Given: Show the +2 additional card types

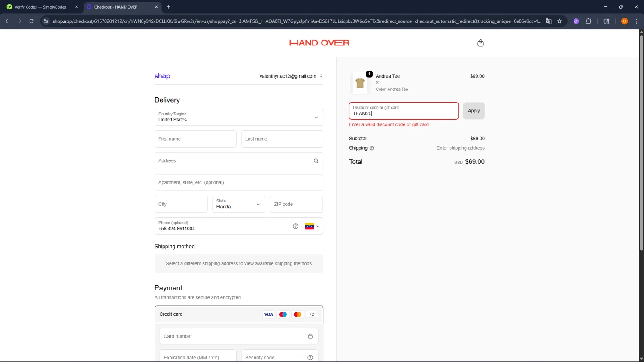Looking at the screenshot, I should point(312,314).
